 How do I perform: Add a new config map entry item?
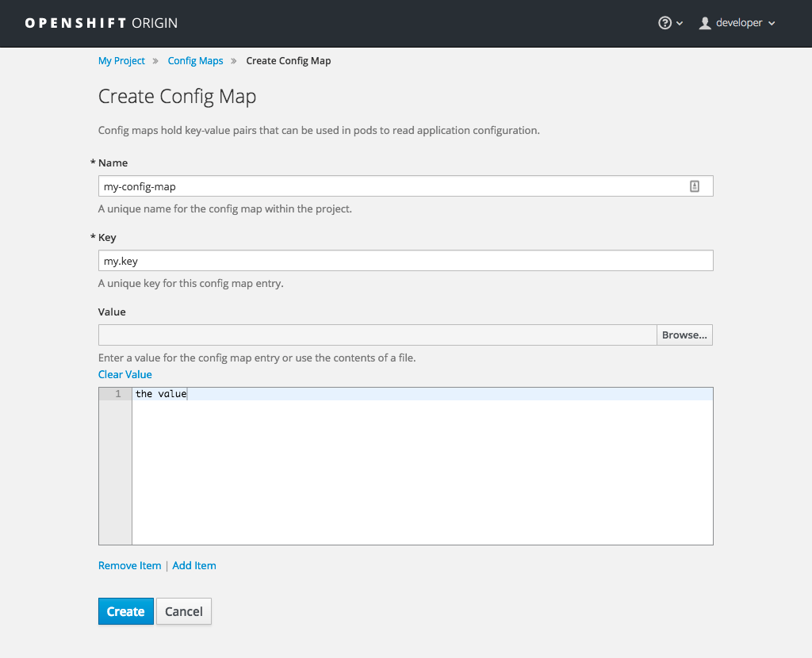pos(193,565)
